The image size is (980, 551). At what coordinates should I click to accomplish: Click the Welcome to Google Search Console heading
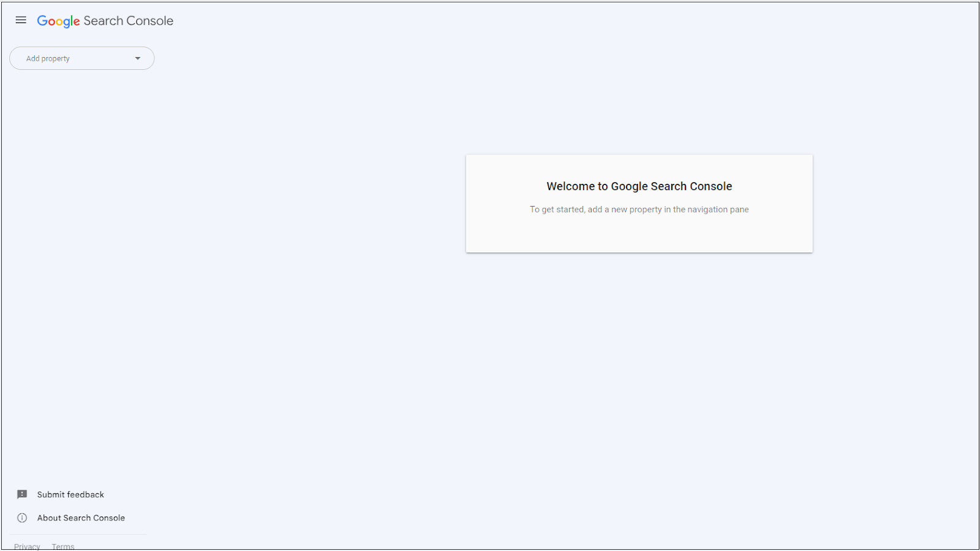tap(639, 186)
